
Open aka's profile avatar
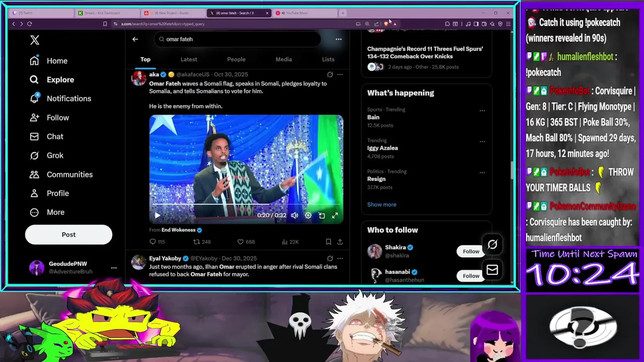click(138, 78)
